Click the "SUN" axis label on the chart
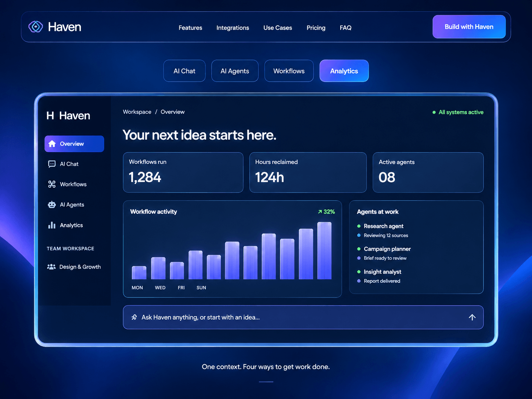 click(201, 288)
